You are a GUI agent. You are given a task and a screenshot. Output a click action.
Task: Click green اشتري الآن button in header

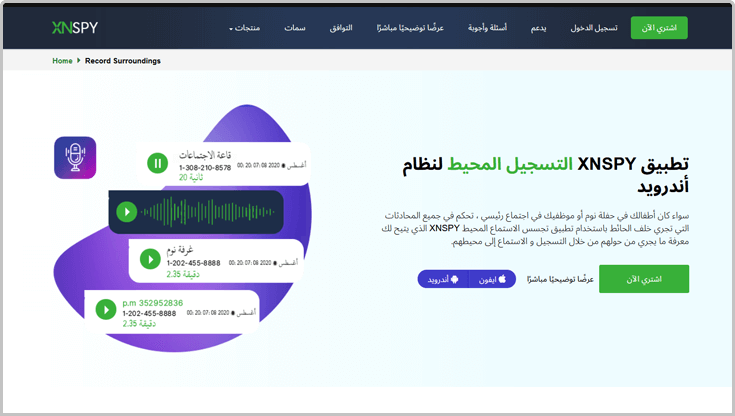point(659,28)
